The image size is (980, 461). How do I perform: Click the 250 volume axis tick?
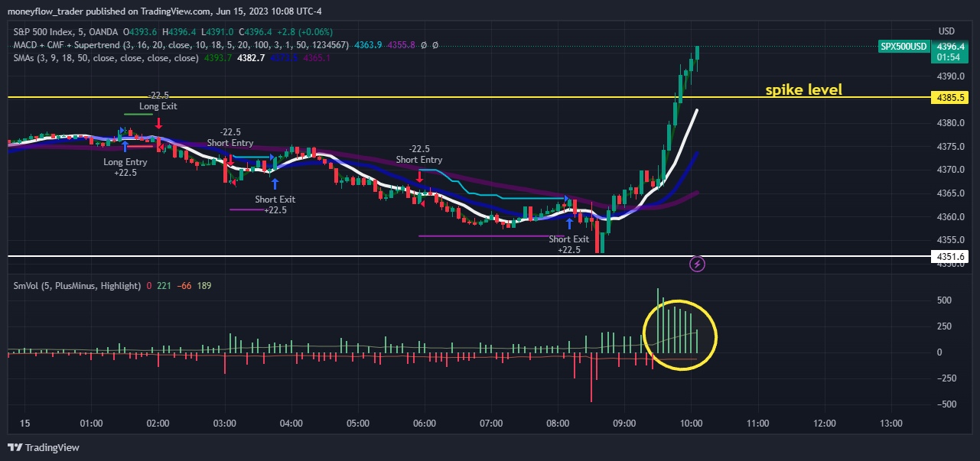click(x=944, y=326)
